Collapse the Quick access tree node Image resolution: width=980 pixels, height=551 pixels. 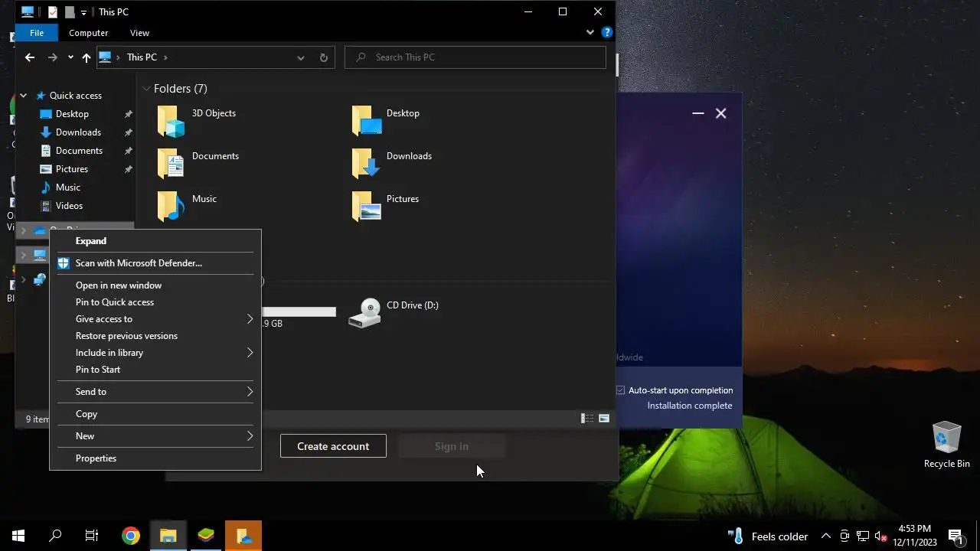click(24, 96)
